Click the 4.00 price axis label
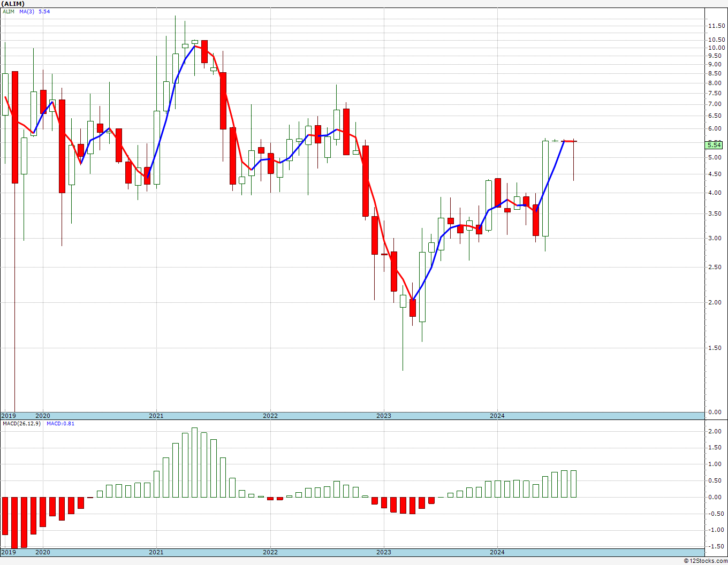Image resolution: width=728 pixels, height=565 pixels. [x=716, y=193]
